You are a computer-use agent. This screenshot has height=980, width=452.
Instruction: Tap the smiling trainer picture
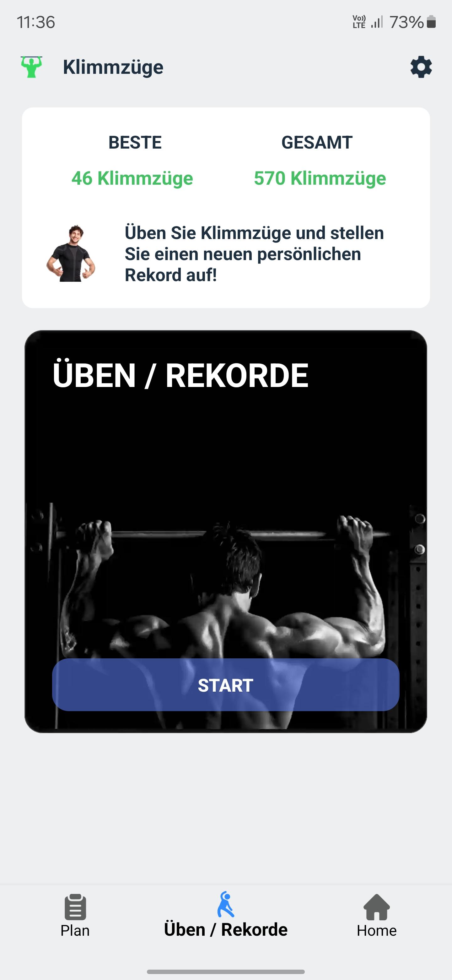(71, 253)
